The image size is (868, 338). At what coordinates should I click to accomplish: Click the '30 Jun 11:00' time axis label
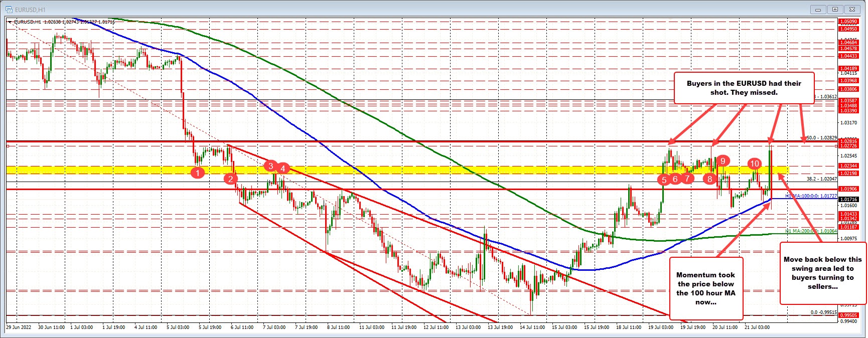pyautogui.click(x=51, y=327)
